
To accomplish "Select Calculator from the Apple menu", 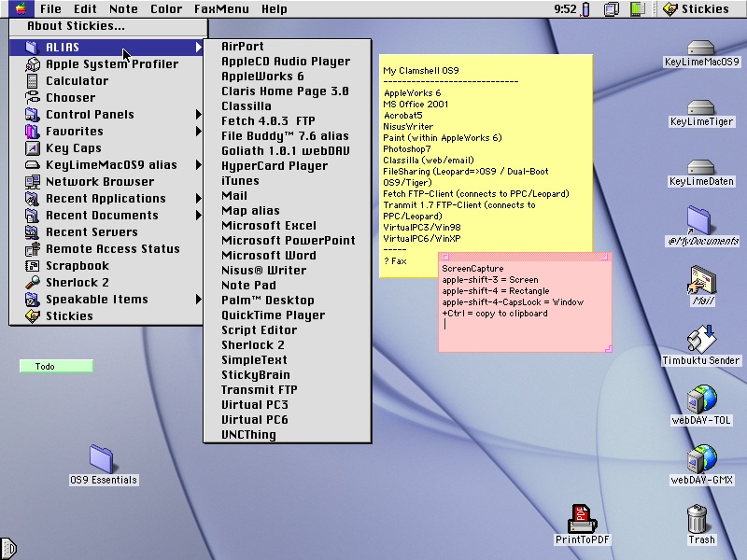I will (77, 81).
